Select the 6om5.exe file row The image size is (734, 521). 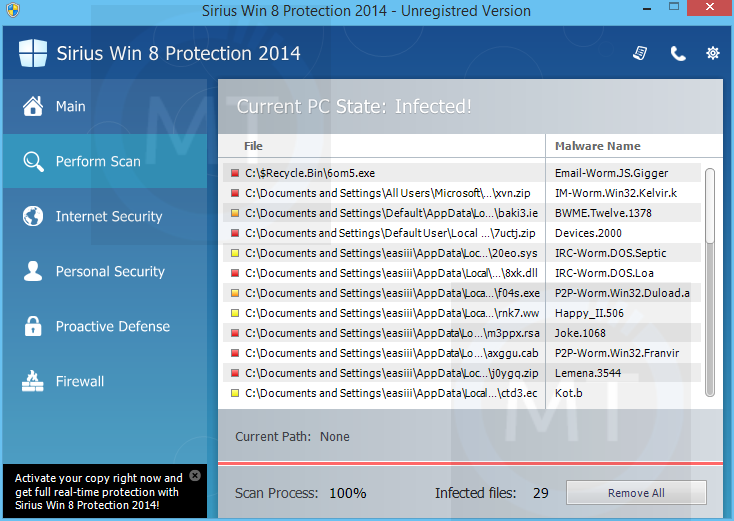tap(461, 173)
